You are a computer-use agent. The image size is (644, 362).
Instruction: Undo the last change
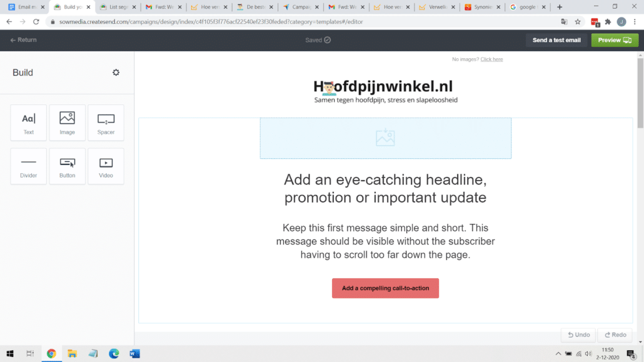(x=578, y=335)
